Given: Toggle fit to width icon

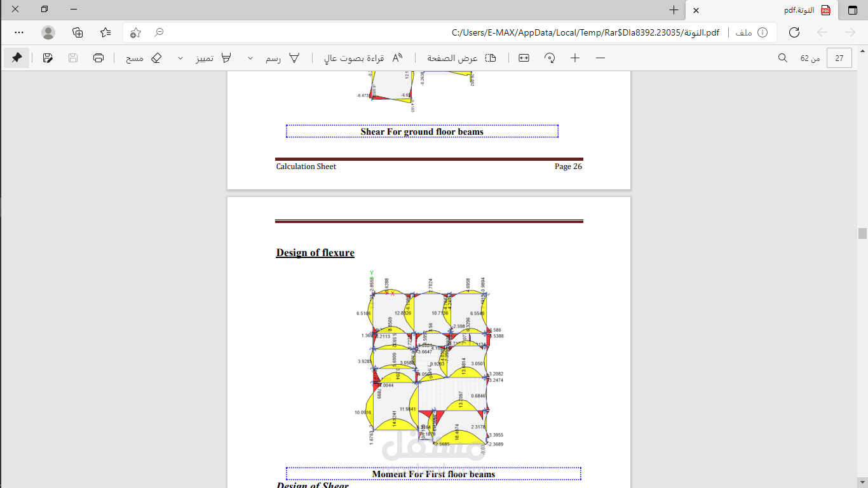Looking at the screenshot, I should (x=524, y=58).
